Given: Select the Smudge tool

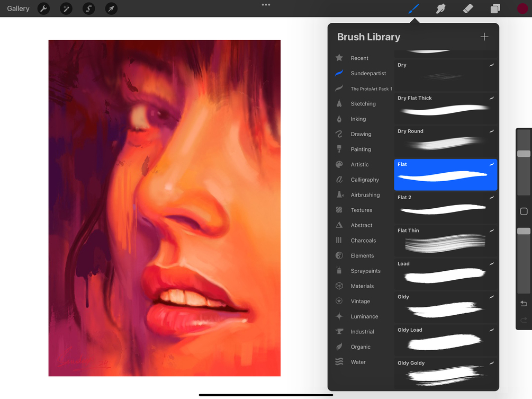Looking at the screenshot, I should 441,8.
